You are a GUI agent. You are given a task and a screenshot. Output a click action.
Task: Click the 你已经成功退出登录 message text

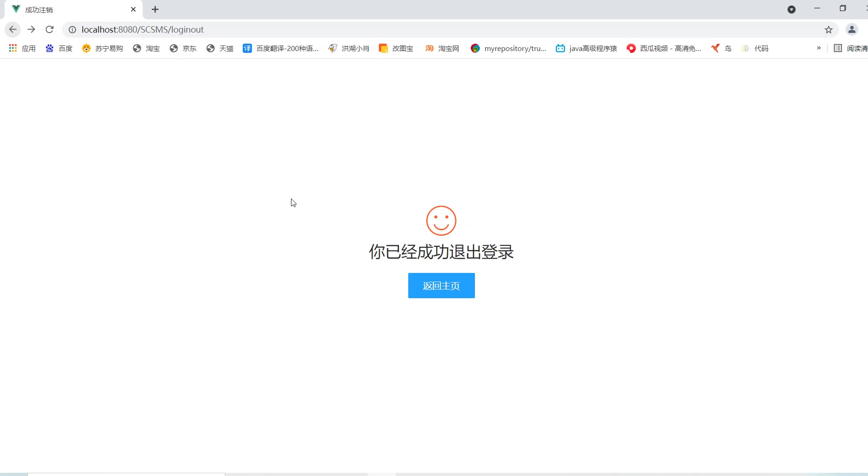(441, 252)
